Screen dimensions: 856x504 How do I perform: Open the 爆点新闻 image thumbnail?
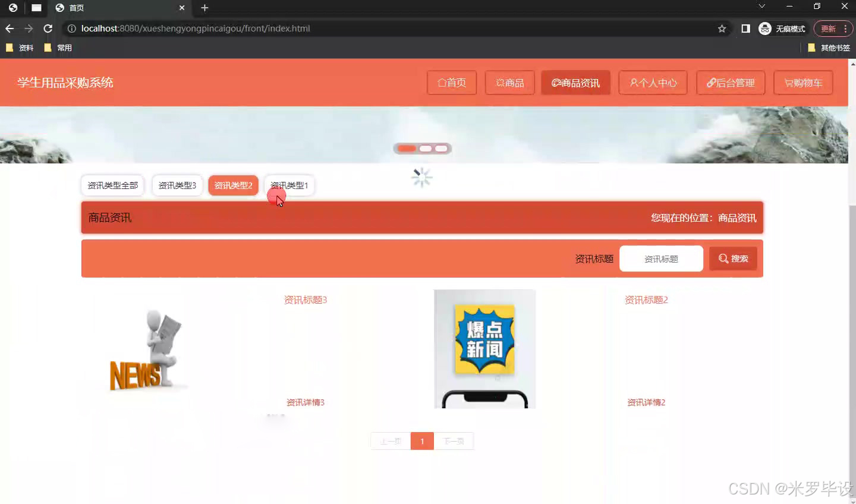(x=485, y=349)
